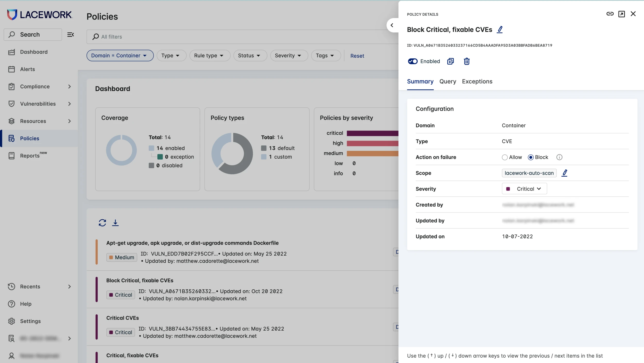The width and height of the screenshot is (644, 363).
Task: Open the Severity Critical dropdown in Configuration
Action: pos(524,189)
